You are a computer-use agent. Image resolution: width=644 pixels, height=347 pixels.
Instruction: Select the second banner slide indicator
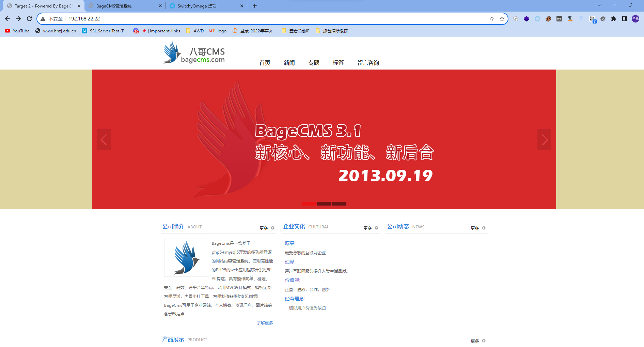(x=324, y=203)
